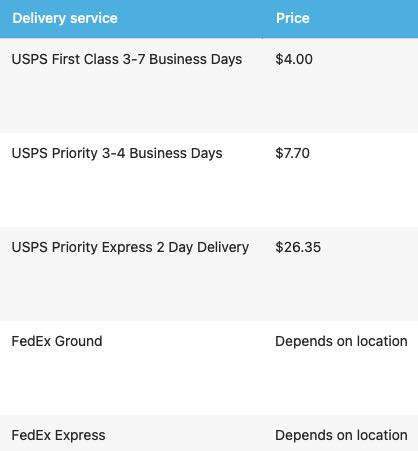Image resolution: width=418 pixels, height=451 pixels.
Task: Select the FedEx Ground service row
Action: [209, 368]
